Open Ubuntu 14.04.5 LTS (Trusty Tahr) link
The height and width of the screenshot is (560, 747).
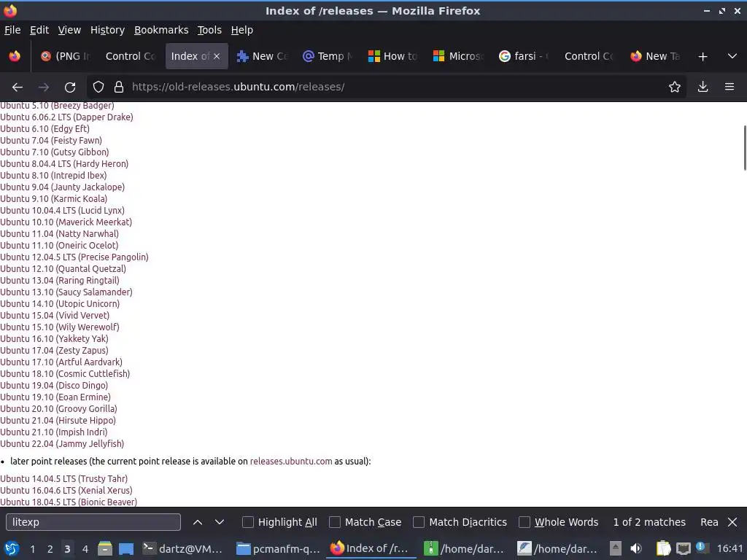coord(64,478)
